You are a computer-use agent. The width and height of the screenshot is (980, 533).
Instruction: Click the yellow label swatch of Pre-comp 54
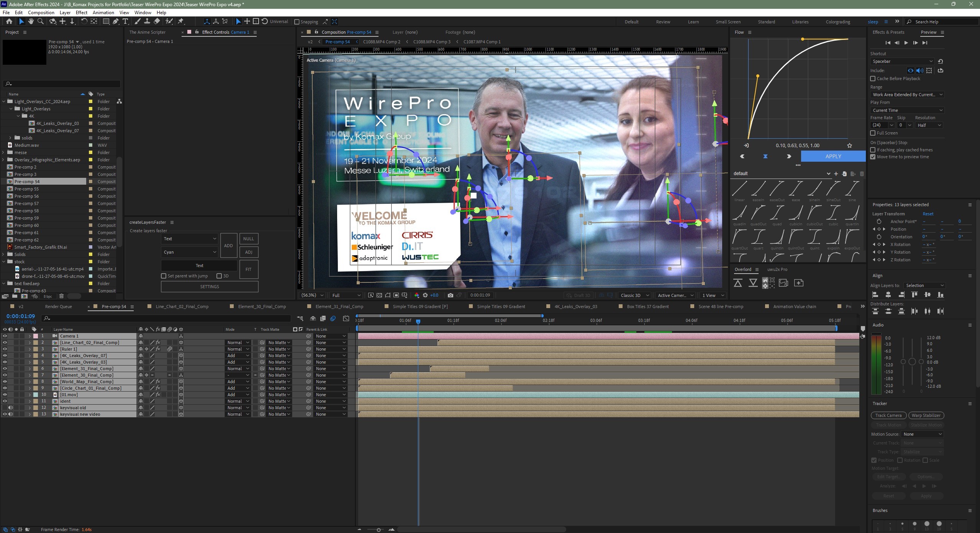91,182
